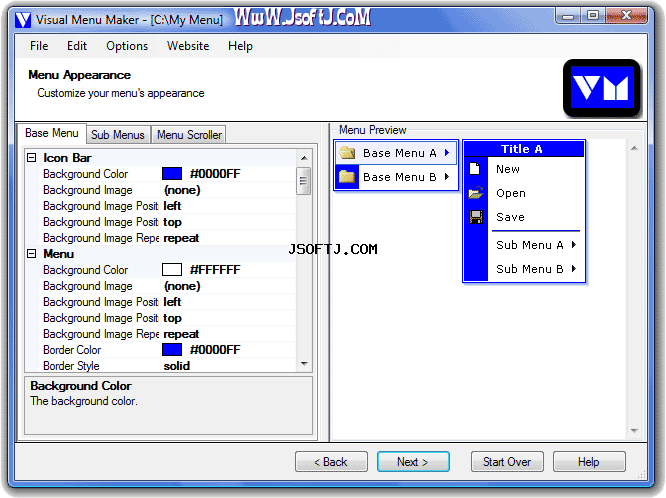This screenshot has height=498, width=666.
Task: Click the Title A header in preview
Action: coord(524,149)
